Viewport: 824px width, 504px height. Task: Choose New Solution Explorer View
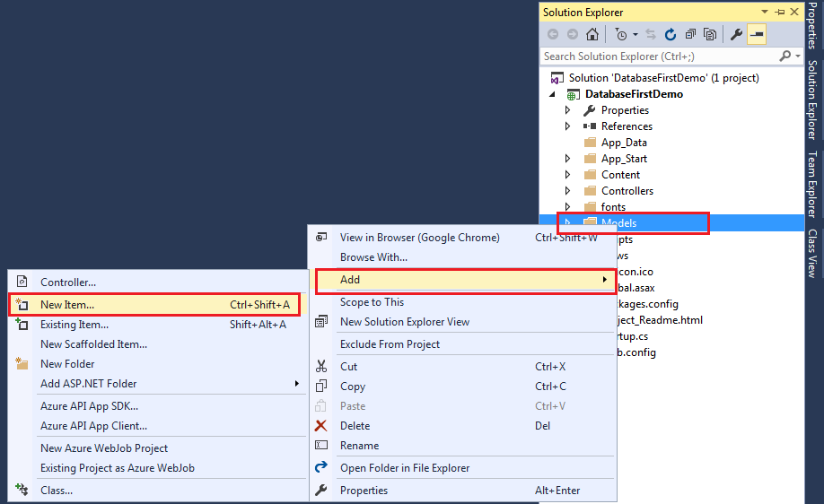pos(462,322)
